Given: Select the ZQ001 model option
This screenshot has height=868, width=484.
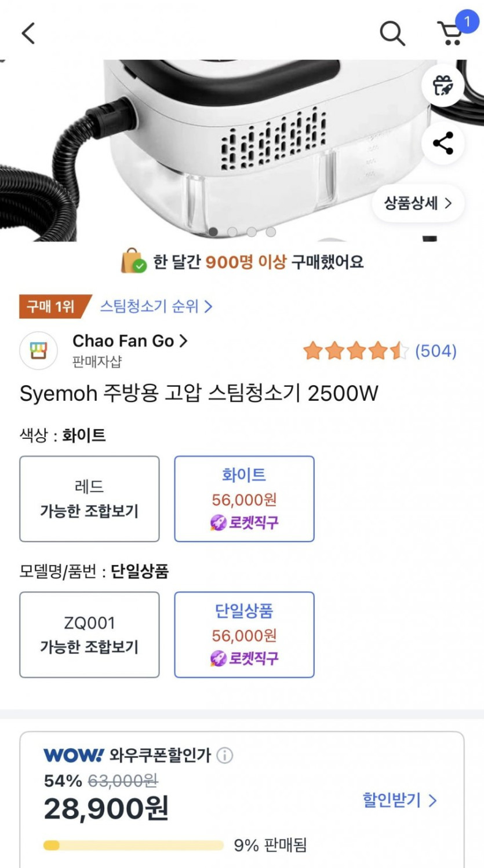Looking at the screenshot, I should tap(89, 635).
